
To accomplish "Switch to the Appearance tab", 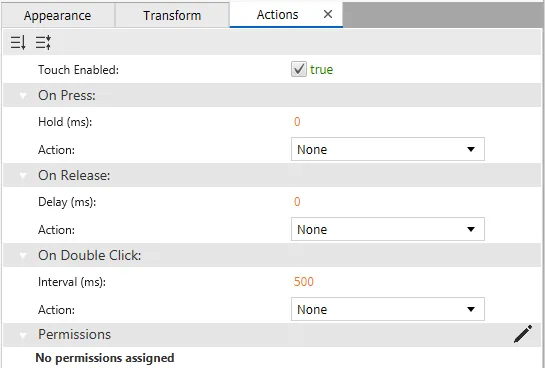I will pos(58,15).
